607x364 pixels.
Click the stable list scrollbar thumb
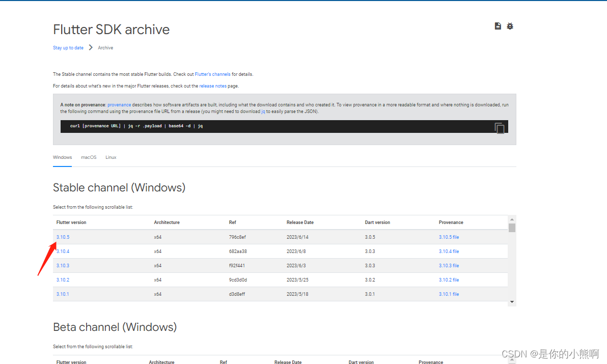pos(512,228)
